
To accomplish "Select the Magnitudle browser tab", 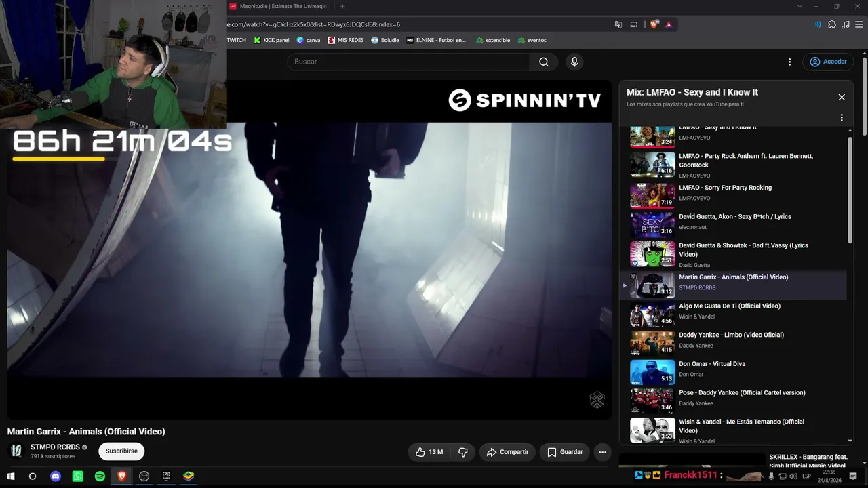I will click(x=279, y=7).
